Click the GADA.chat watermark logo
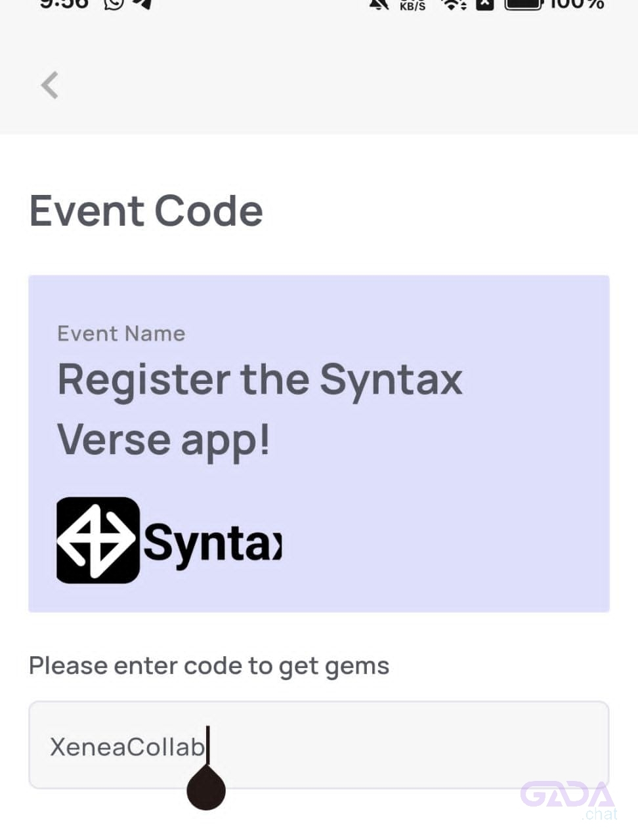The height and width of the screenshot is (840, 638). click(568, 800)
